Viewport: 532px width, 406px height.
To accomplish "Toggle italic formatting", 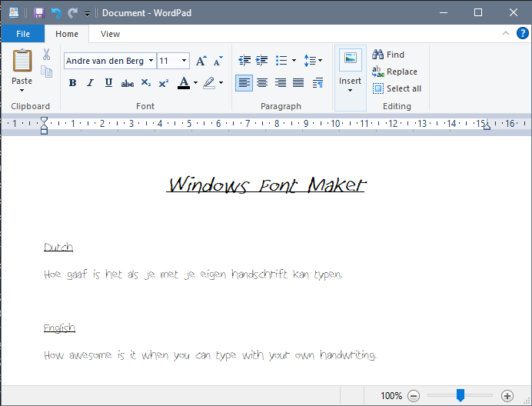I will (x=90, y=83).
